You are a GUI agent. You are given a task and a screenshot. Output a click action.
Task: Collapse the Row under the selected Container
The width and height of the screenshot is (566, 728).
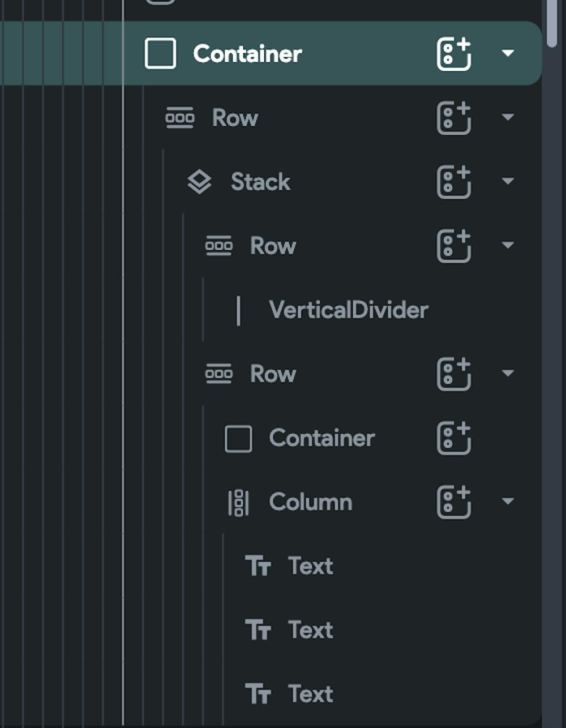click(508, 117)
